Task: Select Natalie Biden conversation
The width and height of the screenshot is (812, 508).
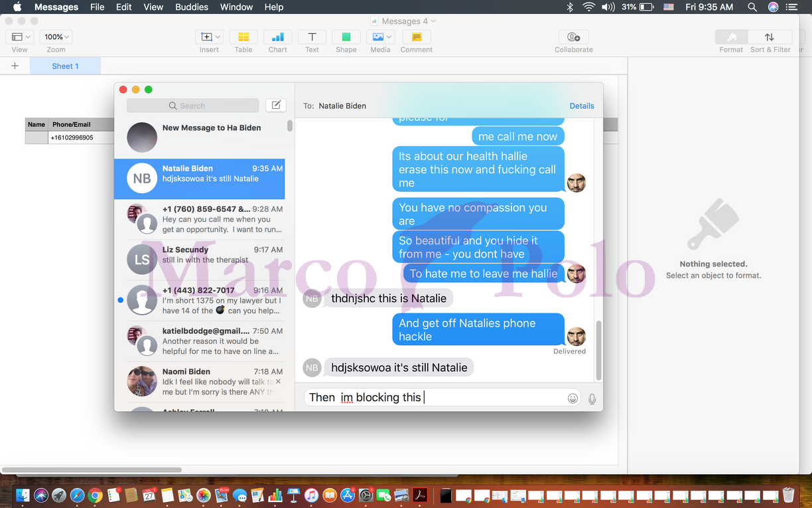Action: point(200,179)
